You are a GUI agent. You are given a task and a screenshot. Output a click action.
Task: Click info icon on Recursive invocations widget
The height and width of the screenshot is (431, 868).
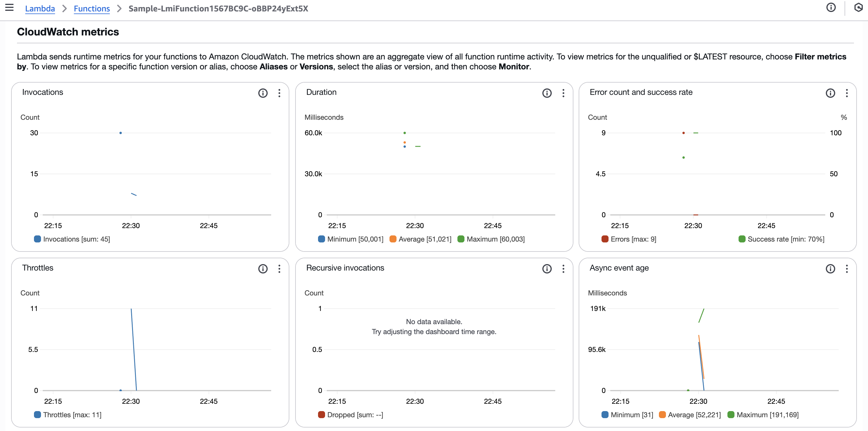[546, 268]
